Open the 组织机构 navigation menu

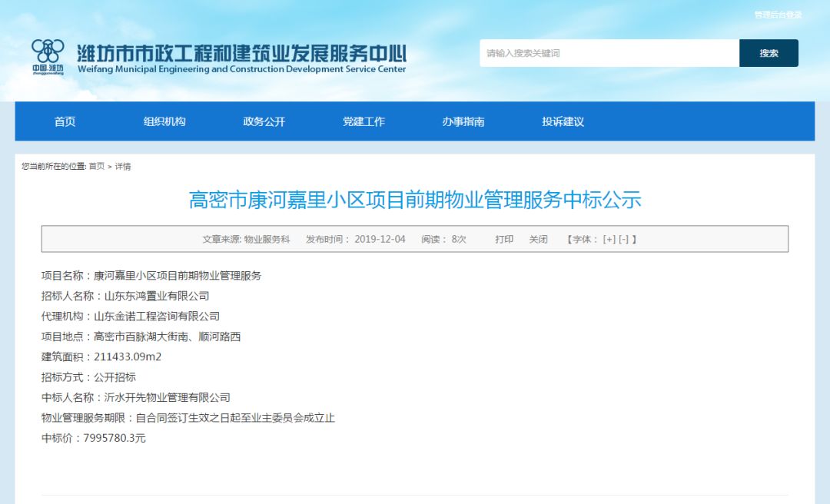coord(164,121)
